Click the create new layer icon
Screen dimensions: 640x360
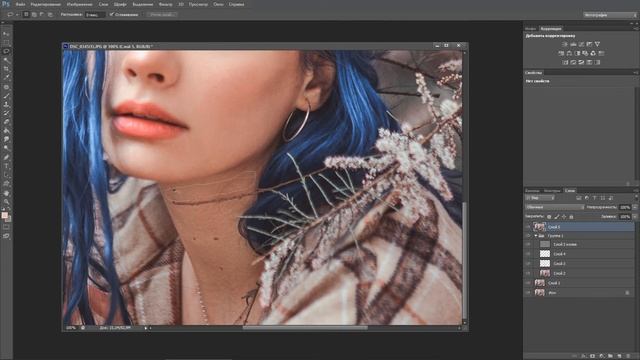click(x=619, y=356)
